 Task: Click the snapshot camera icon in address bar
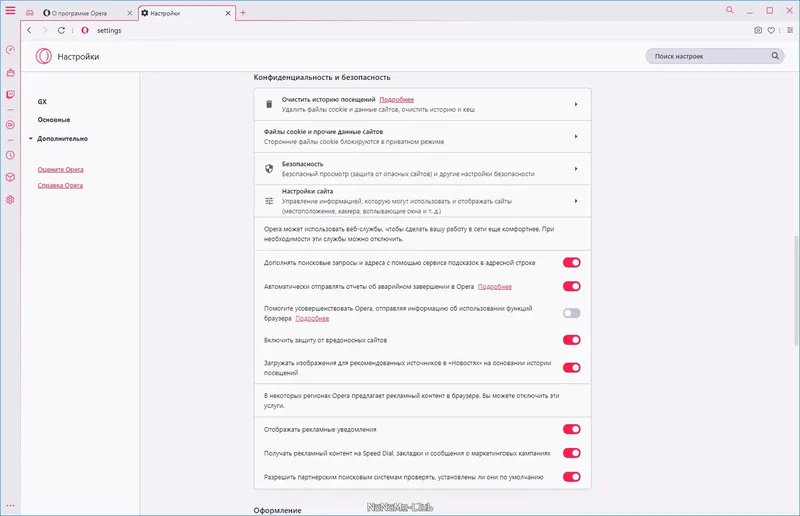click(758, 30)
